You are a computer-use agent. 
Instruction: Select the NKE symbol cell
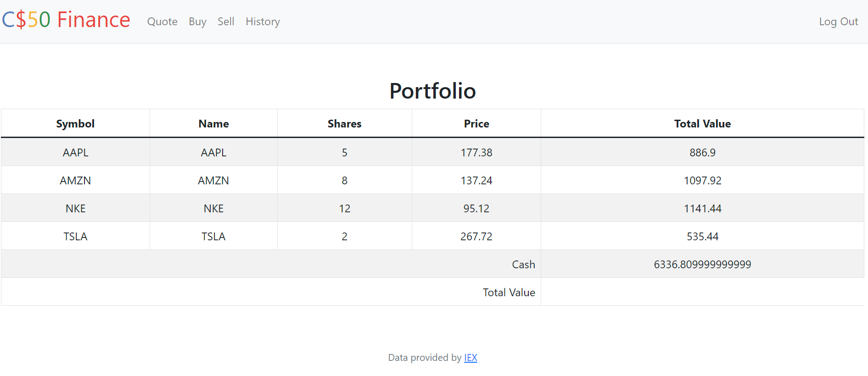point(75,209)
